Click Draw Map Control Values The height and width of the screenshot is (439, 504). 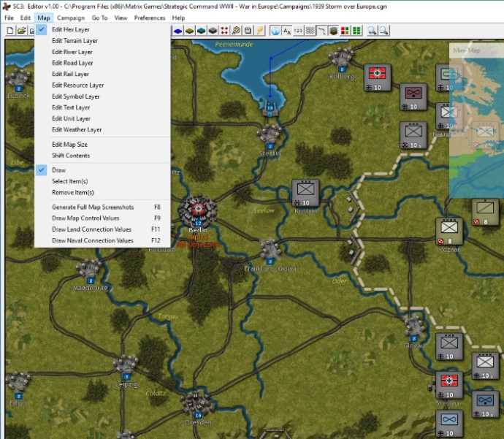(102, 218)
